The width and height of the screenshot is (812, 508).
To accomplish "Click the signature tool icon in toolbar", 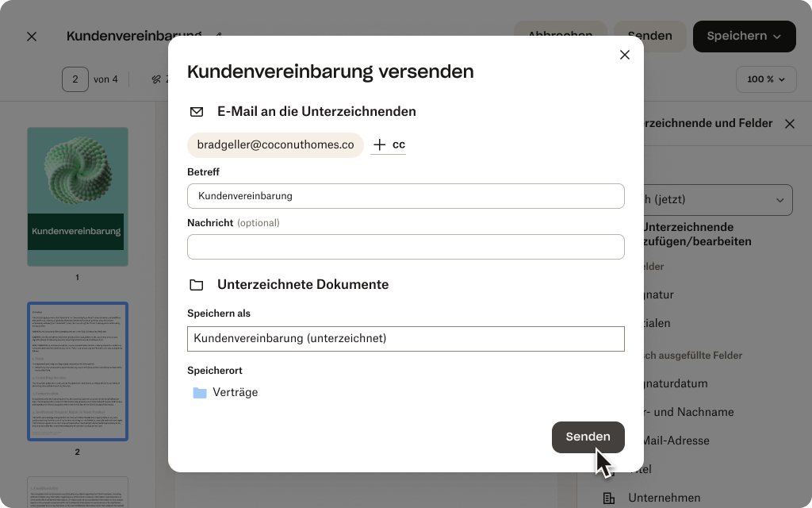I will click(x=156, y=79).
